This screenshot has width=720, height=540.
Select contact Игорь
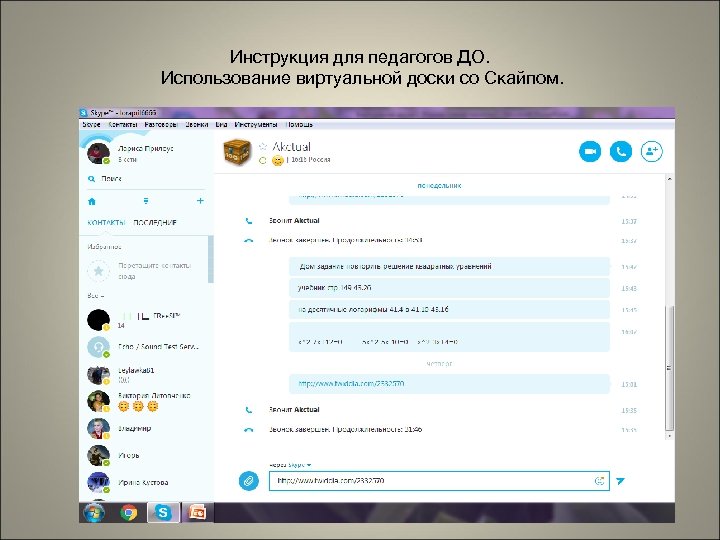(147, 456)
